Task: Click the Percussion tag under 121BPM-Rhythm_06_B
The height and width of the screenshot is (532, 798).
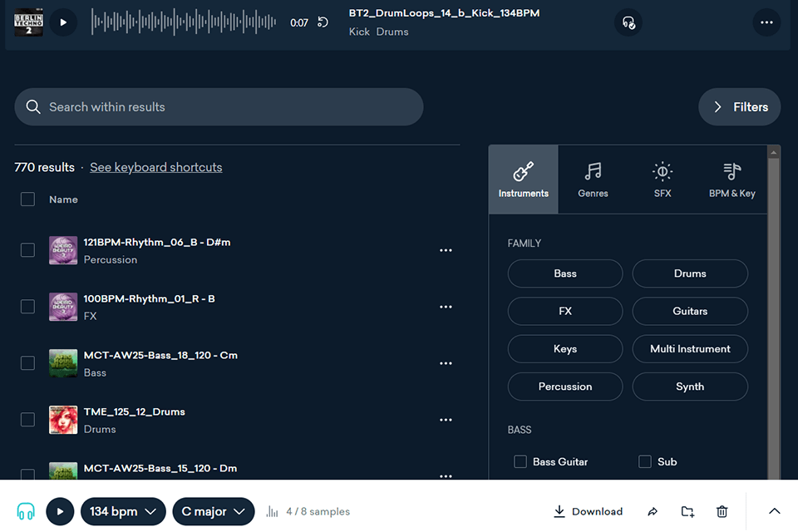Action: (x=111, y=259)
